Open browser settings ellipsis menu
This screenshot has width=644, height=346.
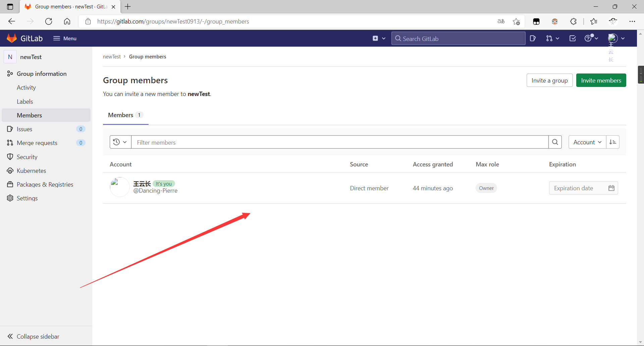coord(632,21)
